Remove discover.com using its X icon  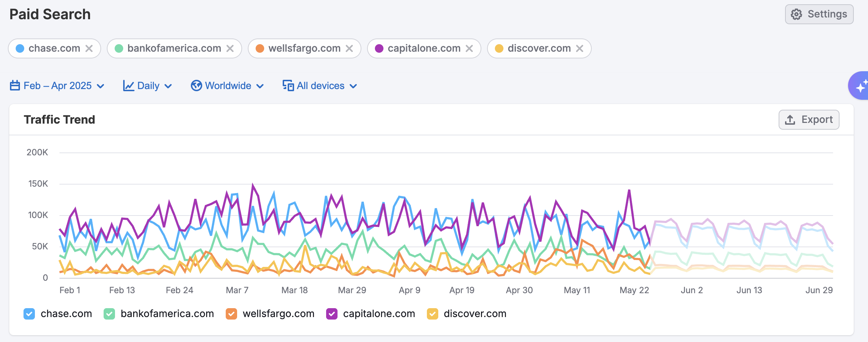(x=580, y=48)
